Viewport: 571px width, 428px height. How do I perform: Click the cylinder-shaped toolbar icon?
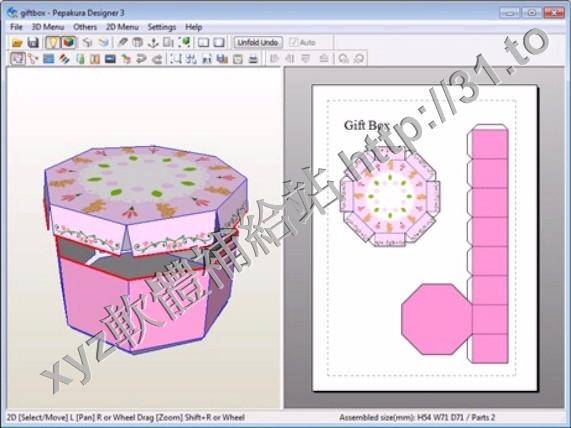[137, 43]
